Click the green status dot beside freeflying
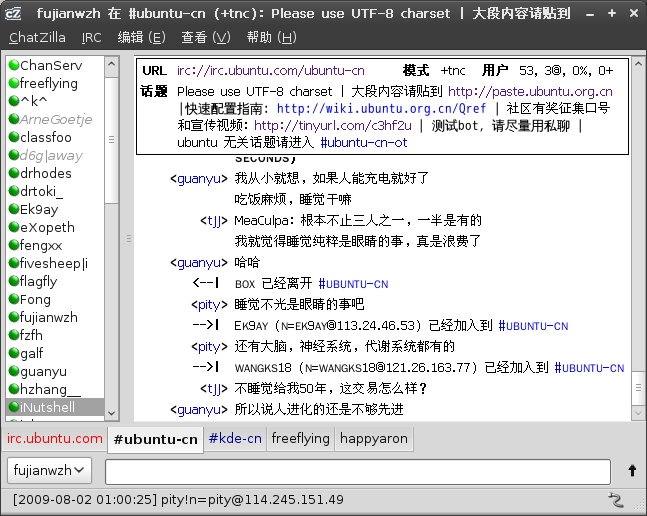647x516 pixels. [x=14, y=83]
